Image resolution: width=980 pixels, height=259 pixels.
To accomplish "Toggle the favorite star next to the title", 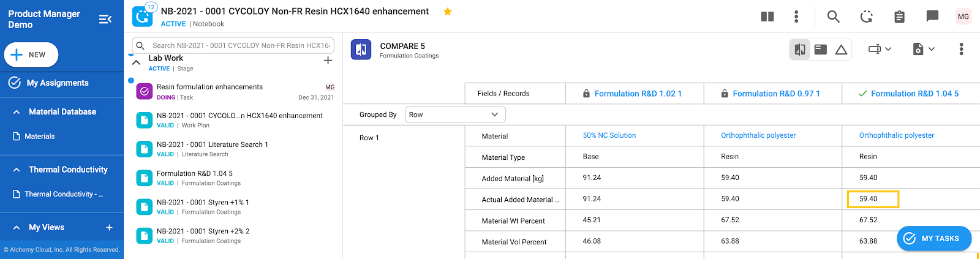I will 448,12.
